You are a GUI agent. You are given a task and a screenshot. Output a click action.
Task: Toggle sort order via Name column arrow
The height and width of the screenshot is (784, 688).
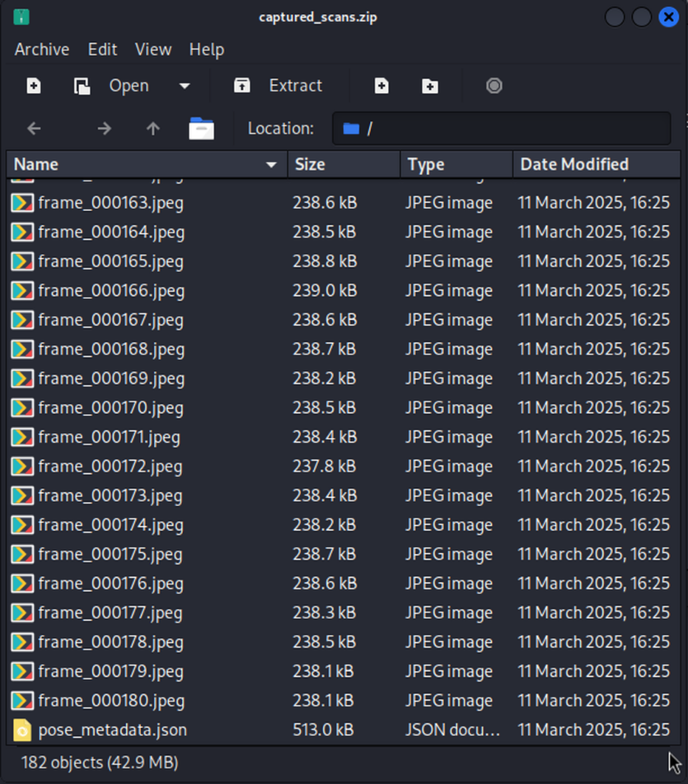pos(271,165)
